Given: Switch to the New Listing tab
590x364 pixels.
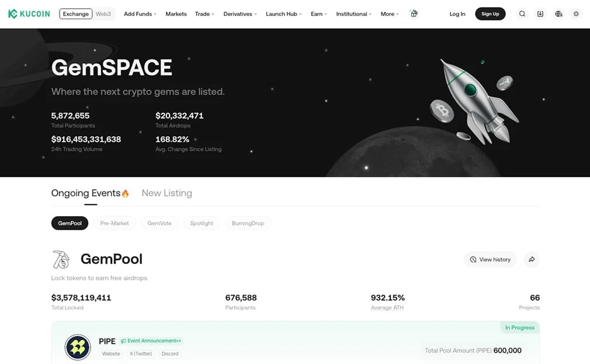Looking at the screenshot, I should point(166,193).
